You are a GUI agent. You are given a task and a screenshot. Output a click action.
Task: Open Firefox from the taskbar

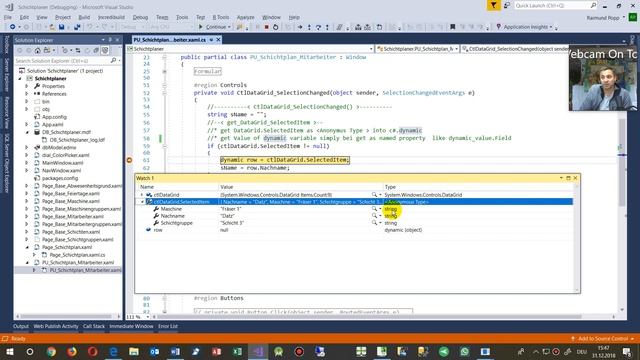pyautogui.click(x=72, y=351)
